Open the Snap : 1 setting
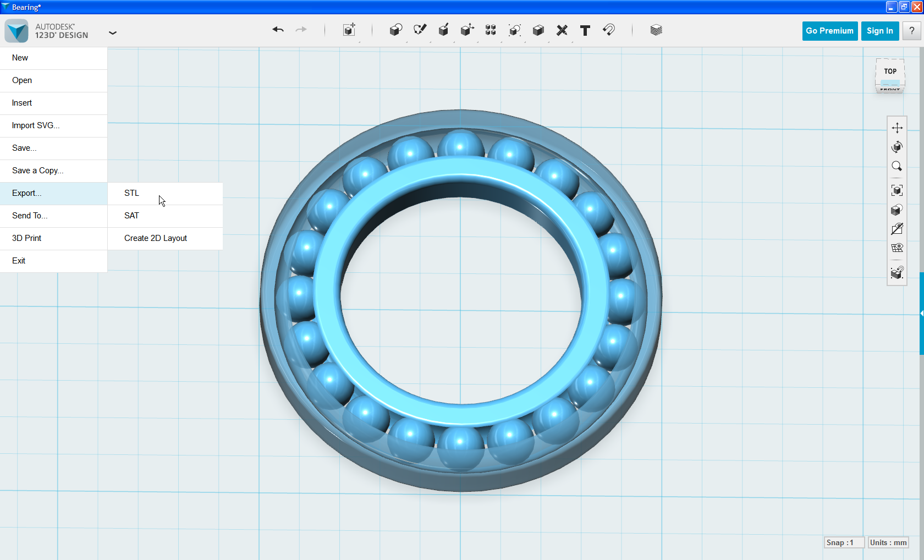The height and width of the screenshot is (560, 924). (844, 542)
